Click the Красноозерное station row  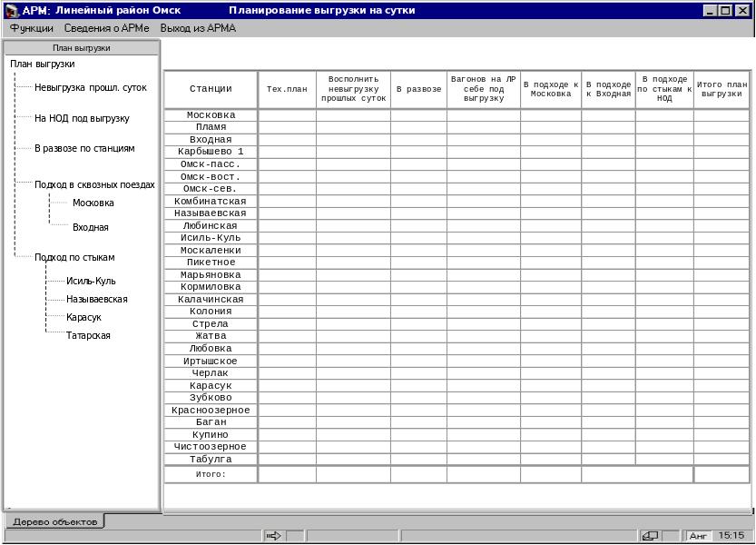(x=211, y=411)
